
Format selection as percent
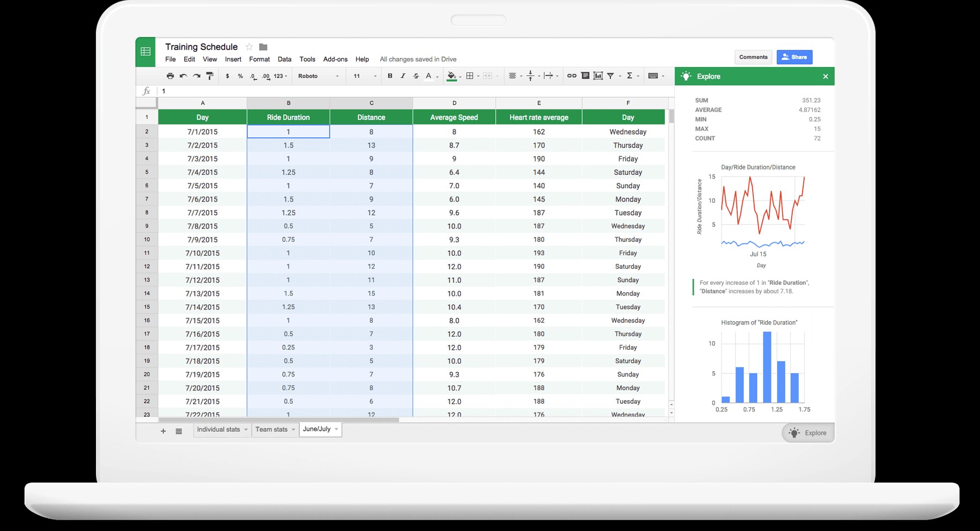point(240,76)
